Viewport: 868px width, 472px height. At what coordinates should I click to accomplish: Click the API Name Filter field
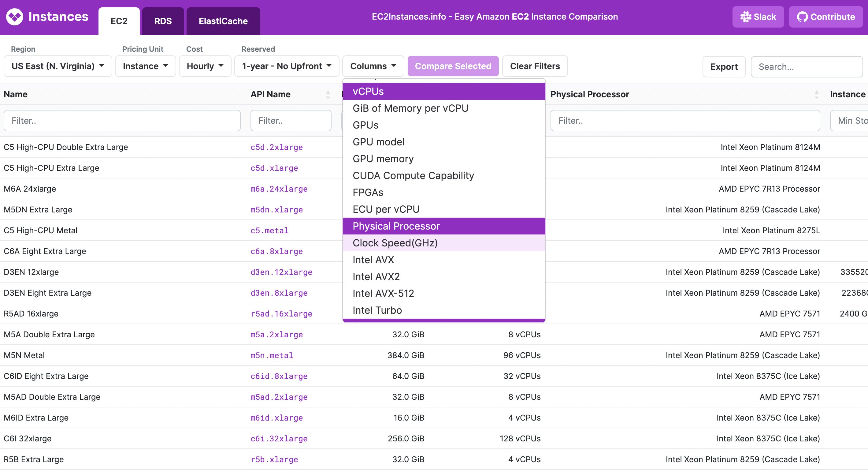point(291,121)
